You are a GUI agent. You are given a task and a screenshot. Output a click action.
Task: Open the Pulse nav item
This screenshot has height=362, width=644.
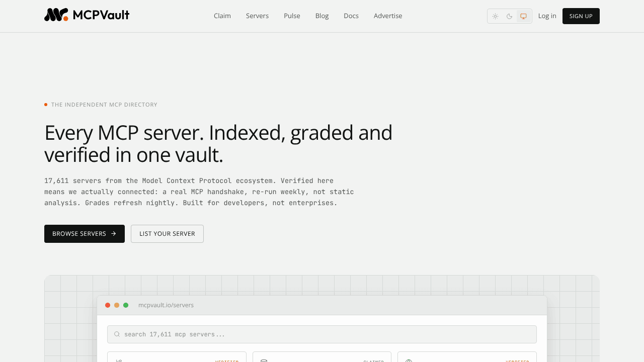(292, 16)
